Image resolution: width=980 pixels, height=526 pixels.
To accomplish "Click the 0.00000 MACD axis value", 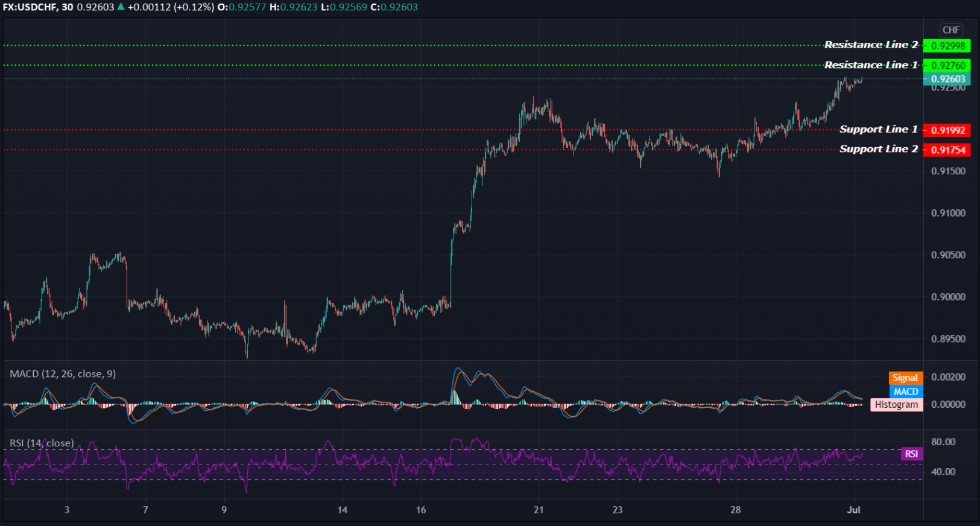I will [x=948, y=405].
